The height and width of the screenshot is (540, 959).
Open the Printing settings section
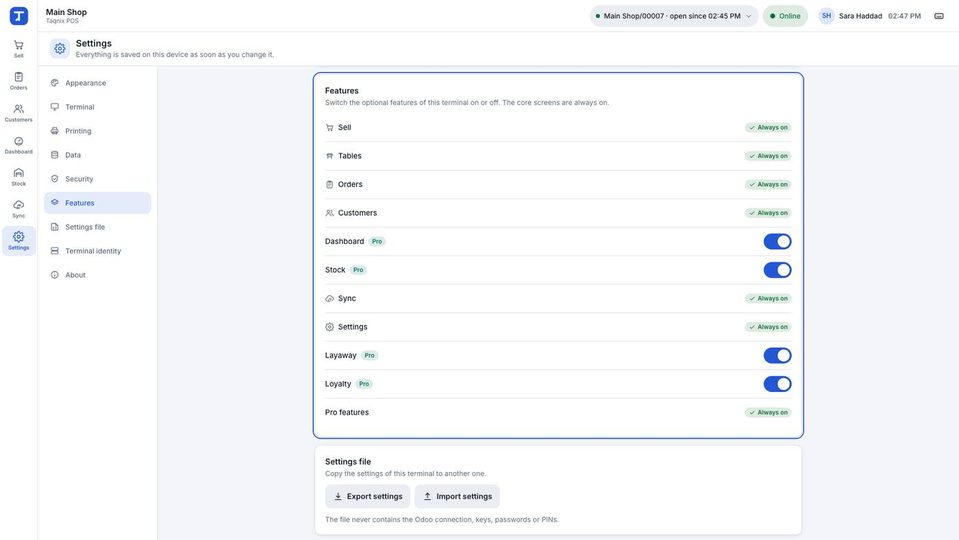[97, 131]
